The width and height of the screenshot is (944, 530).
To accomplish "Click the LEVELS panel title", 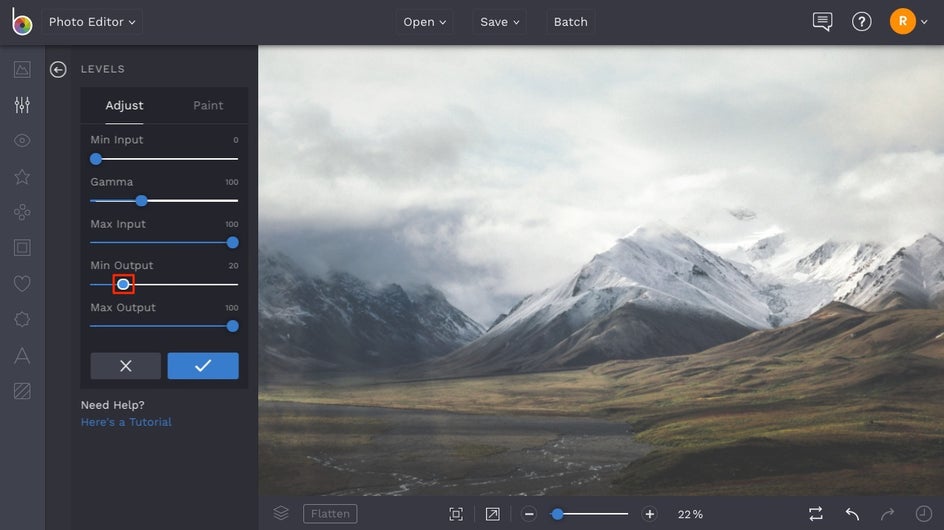I will point(102,69).
